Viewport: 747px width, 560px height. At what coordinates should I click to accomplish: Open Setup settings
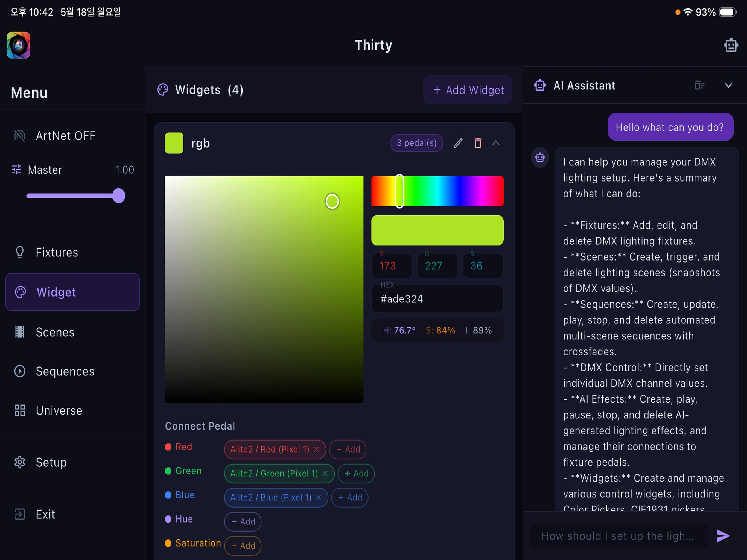(x=73, y=462)
